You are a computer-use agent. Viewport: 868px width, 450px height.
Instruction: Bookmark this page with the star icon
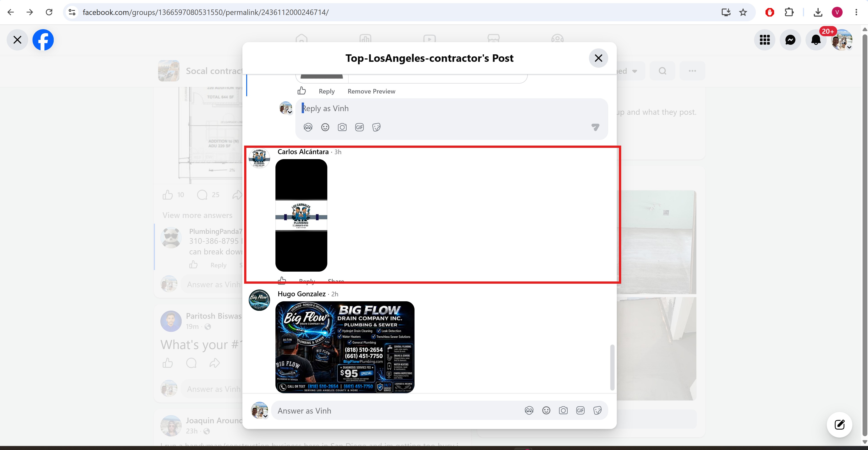[x=743, y=12]
